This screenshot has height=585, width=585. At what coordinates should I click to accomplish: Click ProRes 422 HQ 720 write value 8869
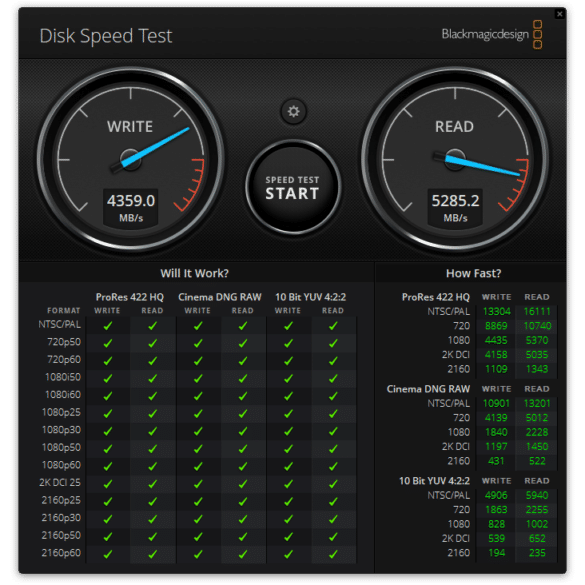(496, 326)
